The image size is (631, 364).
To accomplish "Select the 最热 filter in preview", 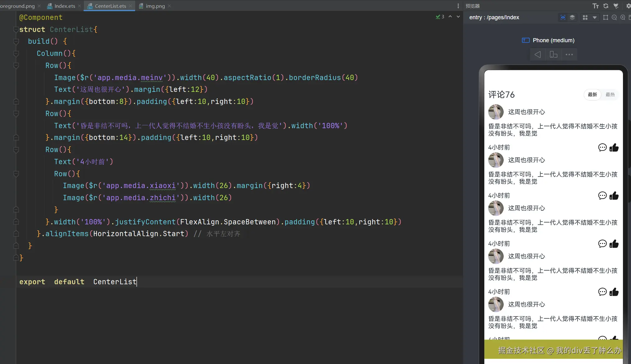I will (610, 95).
